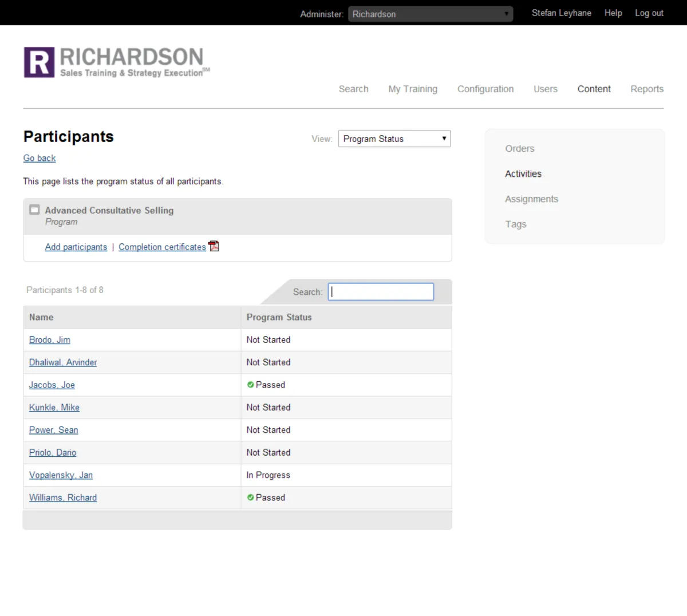The width and height of the screenshot is (687, 616).
Task: Open My Training in the navigation
Action: point(413,89)
